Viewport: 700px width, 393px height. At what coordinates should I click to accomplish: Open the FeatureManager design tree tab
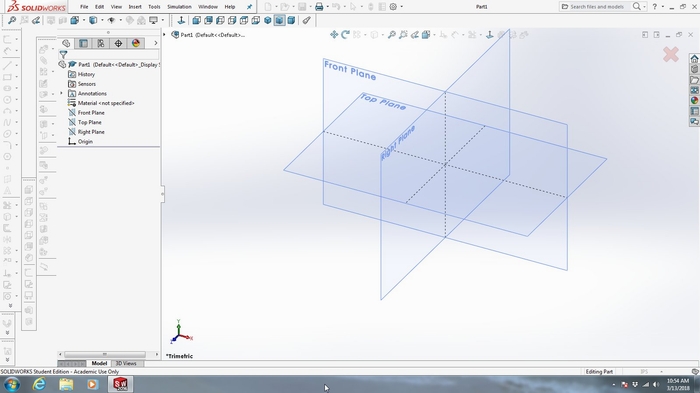[66, 43]
